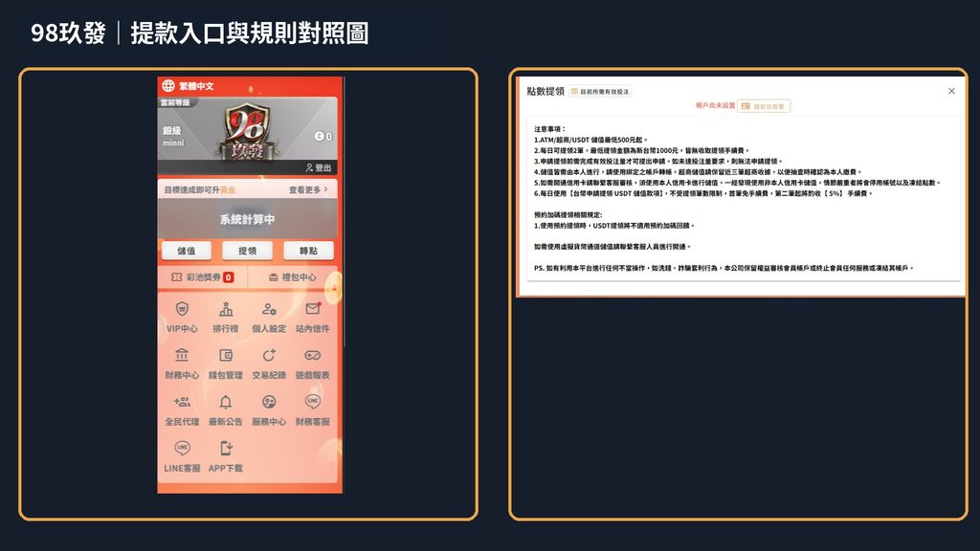Viewport: 980px width, 551px height.
Task: Click the red 0 badge on 彩池獎券
Action: pos(229,277)
